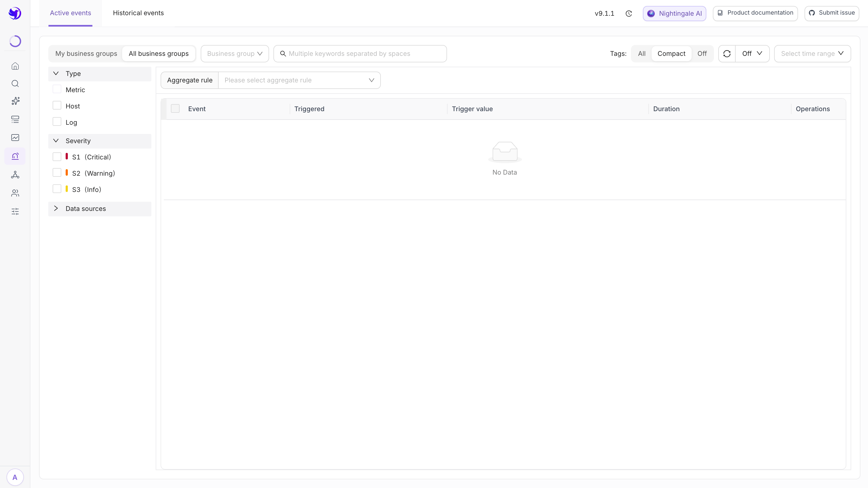The width and height of the screenshot is (868, 488).
Task: Select My business groups tab
Action: tap(86, 54)
